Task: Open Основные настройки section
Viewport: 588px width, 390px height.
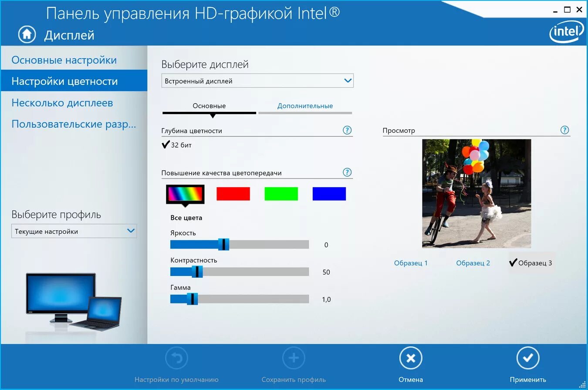Action: [x=74, y=60]
